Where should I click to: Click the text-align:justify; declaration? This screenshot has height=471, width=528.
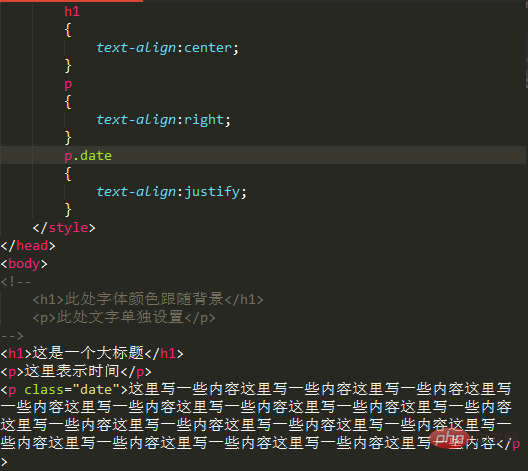pyautogui.click(x=172, y=192)
